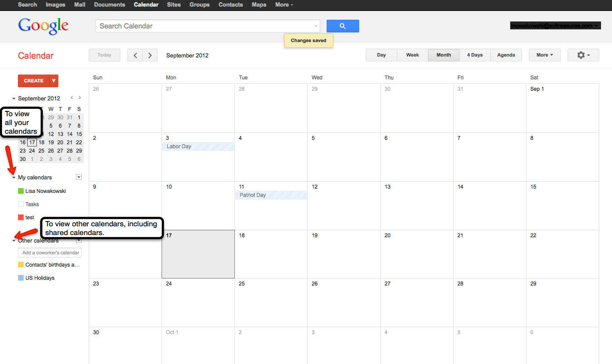This screenshot has width=612, height=364.
Task: Go to next month with right arrow
Action: point(150,55)
